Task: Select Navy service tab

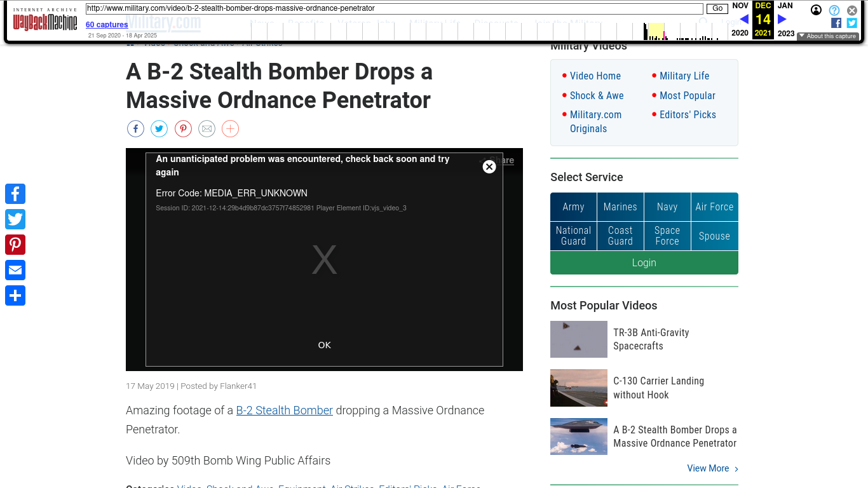Action: point(667,207)
